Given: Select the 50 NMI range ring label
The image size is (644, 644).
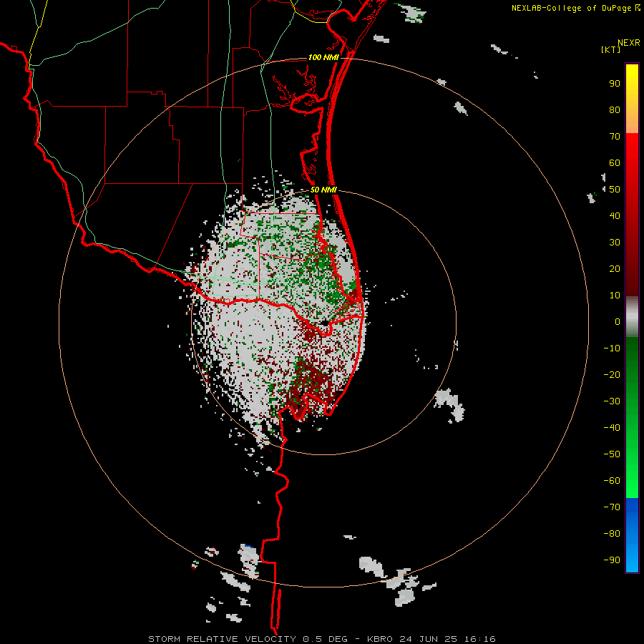Looking at the screenshot, I should pos(323,190).
